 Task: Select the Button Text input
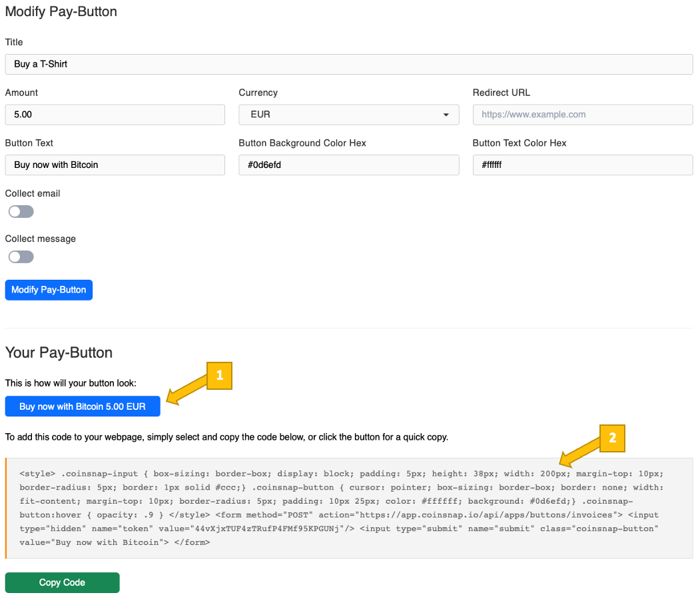(115, 165)
